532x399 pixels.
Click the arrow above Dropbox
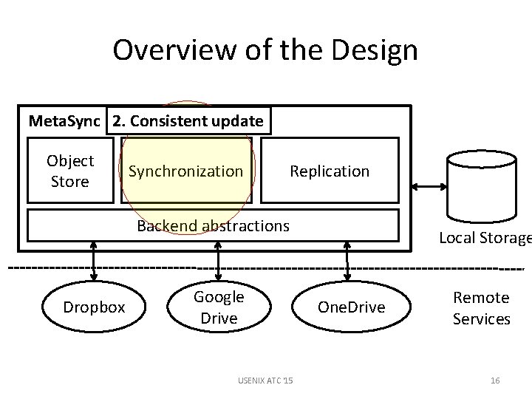[94, 261]
